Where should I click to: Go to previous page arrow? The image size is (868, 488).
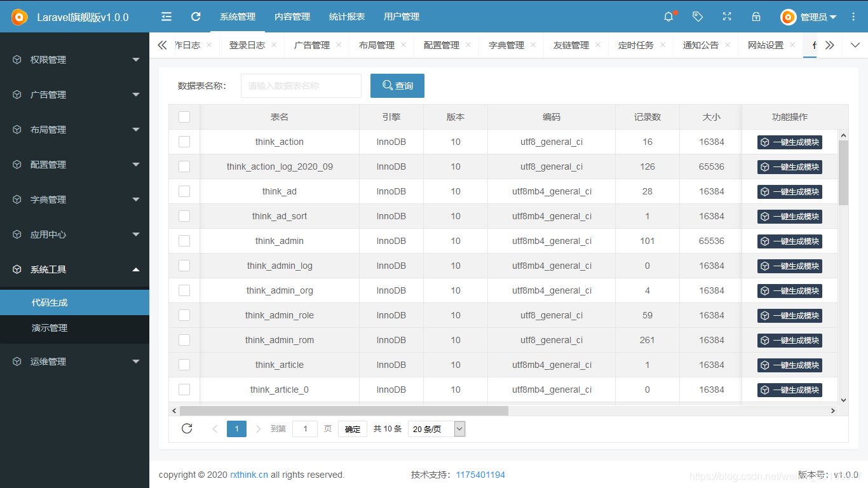[215, 429]
